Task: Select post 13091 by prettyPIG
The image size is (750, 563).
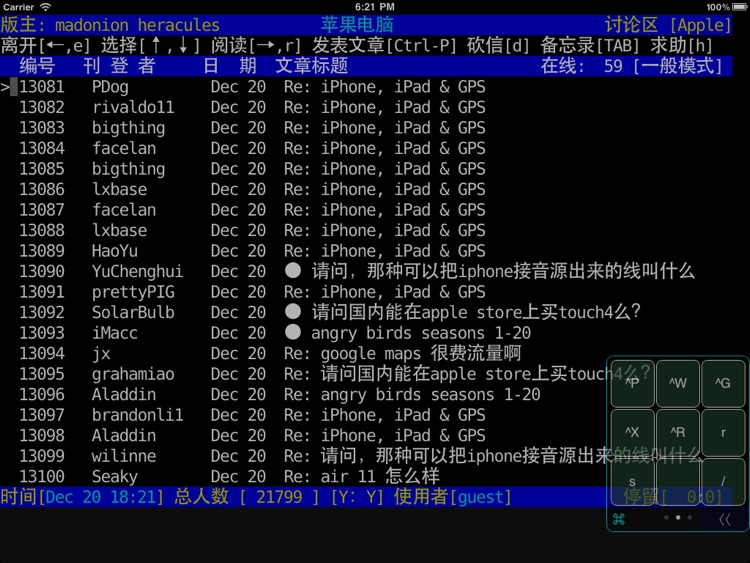Action: coord(366,292)
